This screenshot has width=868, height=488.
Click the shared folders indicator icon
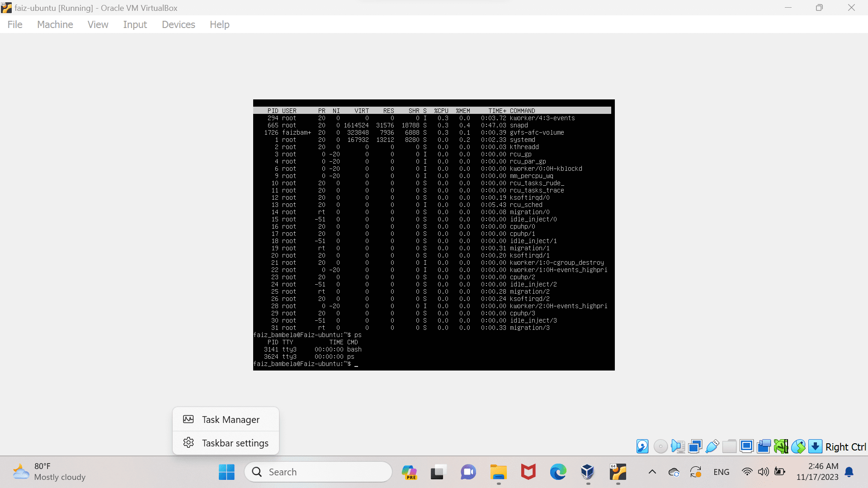(729, 446)
